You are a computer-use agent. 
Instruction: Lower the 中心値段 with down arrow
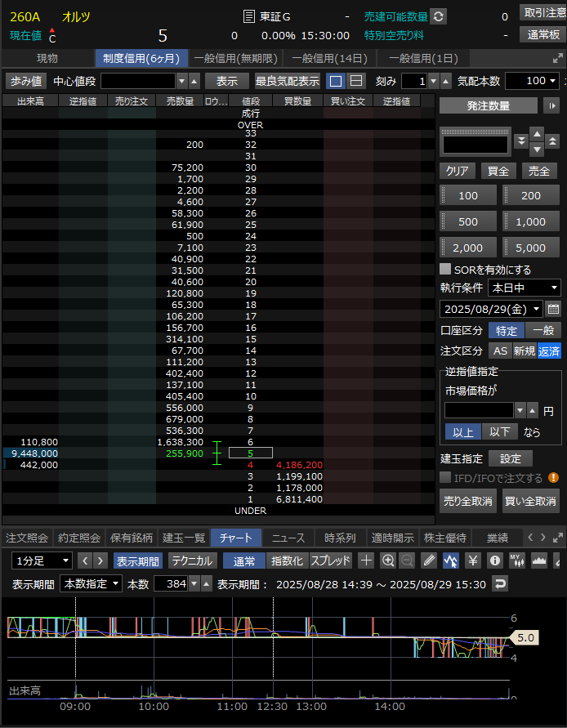pos(182,81)
